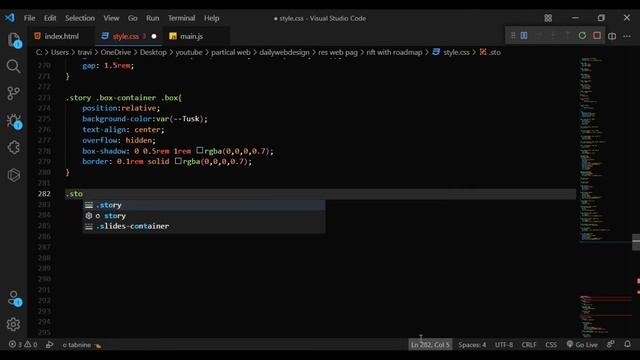640x360 pixels.
Task: Click 'Ln 282, Col 5' status item
Action: (x=430, y=344)
